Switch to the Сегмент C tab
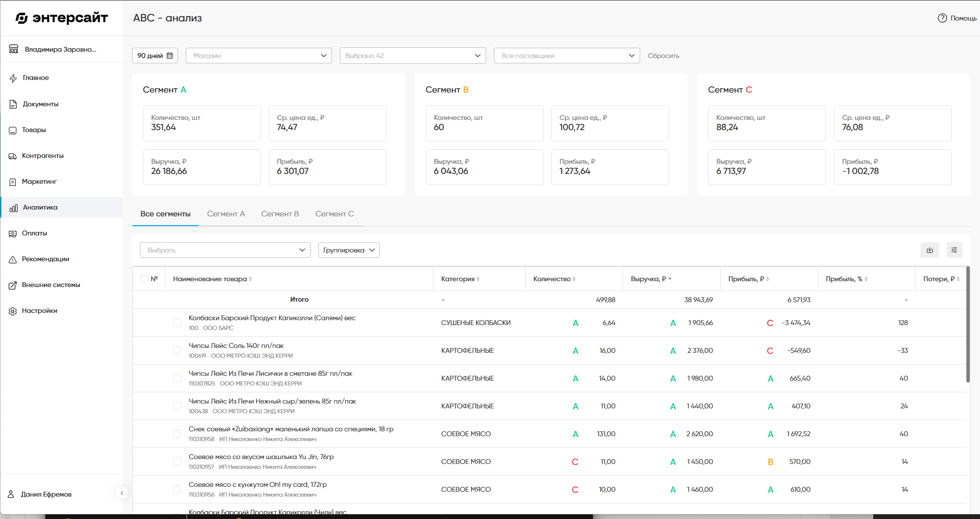980x519 pixels. [x=334, y=214]
